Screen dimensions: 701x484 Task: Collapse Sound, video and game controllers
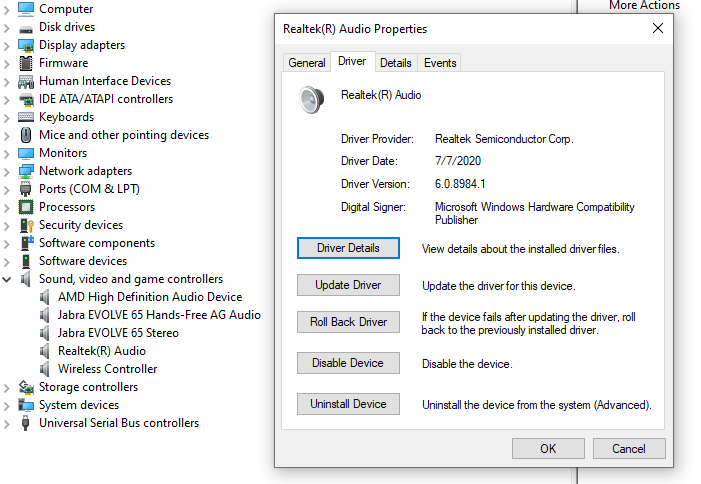[6, 280]
